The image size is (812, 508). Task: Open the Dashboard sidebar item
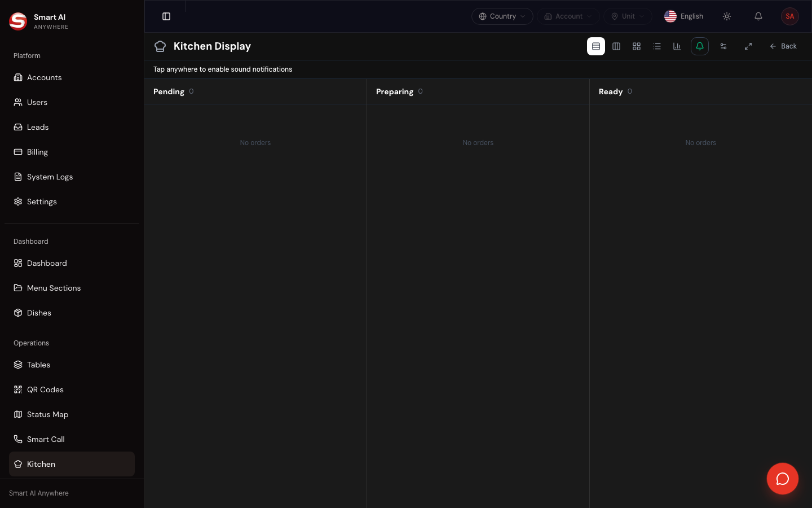tap(72, 263)
